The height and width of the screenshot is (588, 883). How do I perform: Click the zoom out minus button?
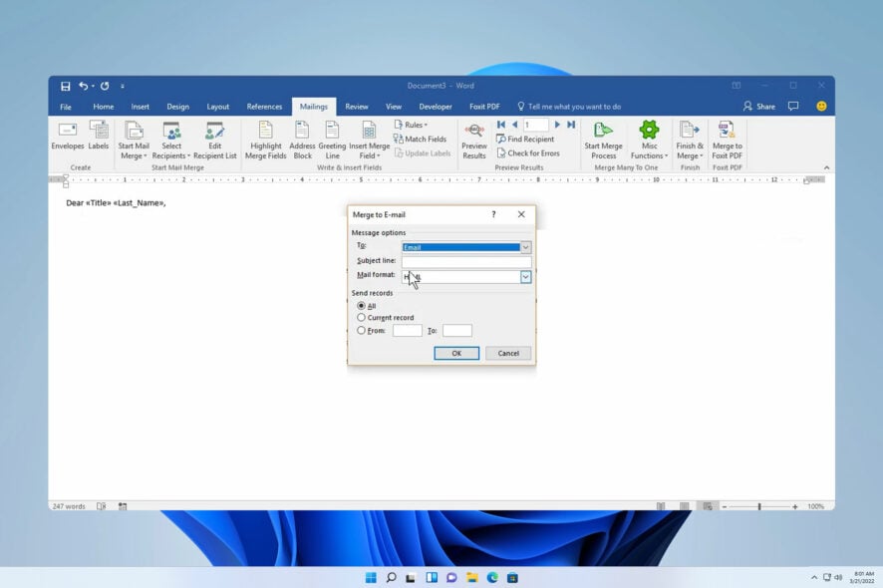725,507
